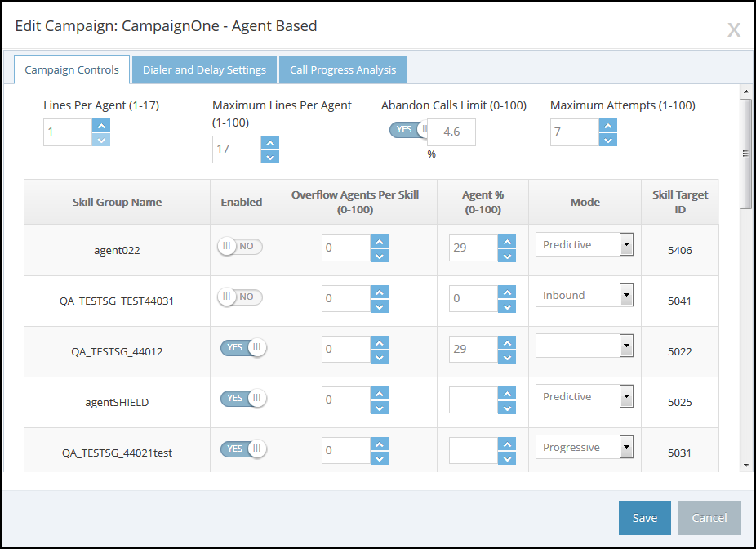Image resolution: width=756 pixels, height=549 pixels.
Task: Toggle Abandon Calls Limit switch off
Action: tap(408, 129)
